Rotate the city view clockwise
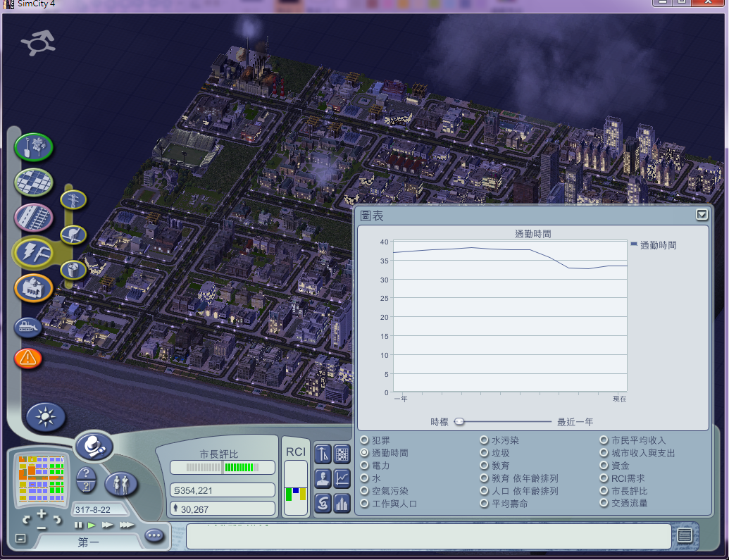 pyautogui.click(x=57, y=520)
